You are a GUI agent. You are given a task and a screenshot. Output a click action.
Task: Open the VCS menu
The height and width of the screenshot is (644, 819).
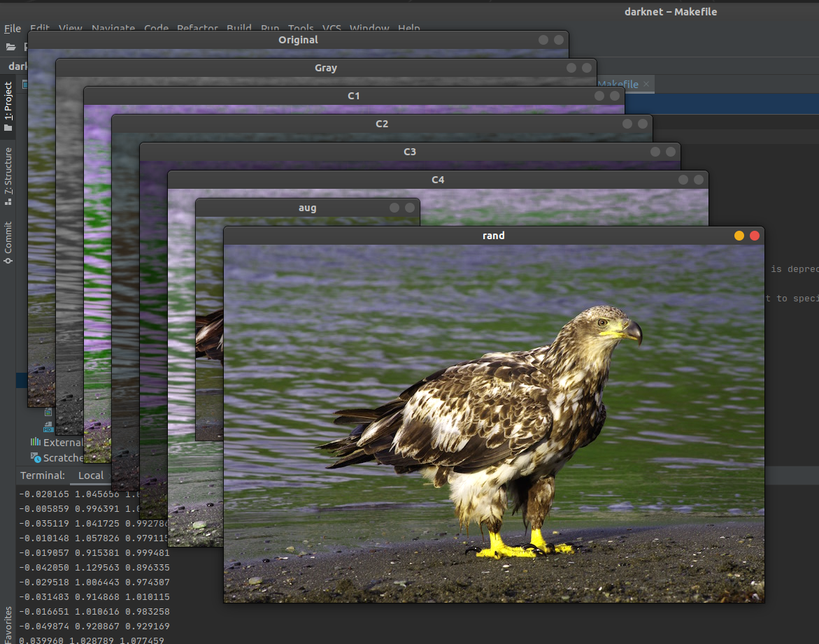[x=332, y=27]
